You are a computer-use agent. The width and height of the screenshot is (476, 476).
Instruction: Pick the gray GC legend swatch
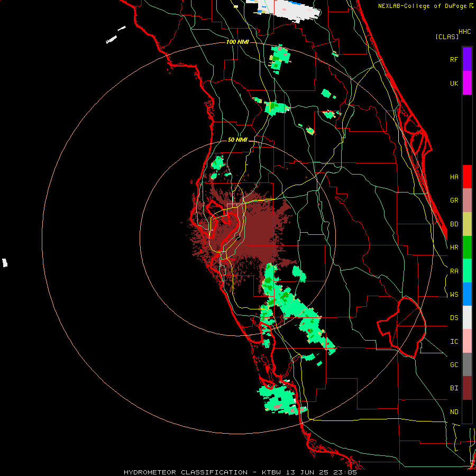click(467, 364)
